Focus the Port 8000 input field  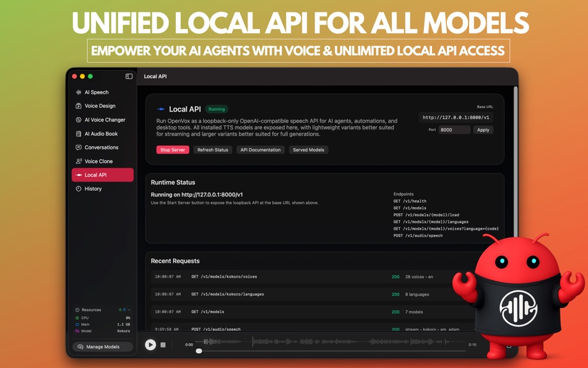[x=454, y=130]
